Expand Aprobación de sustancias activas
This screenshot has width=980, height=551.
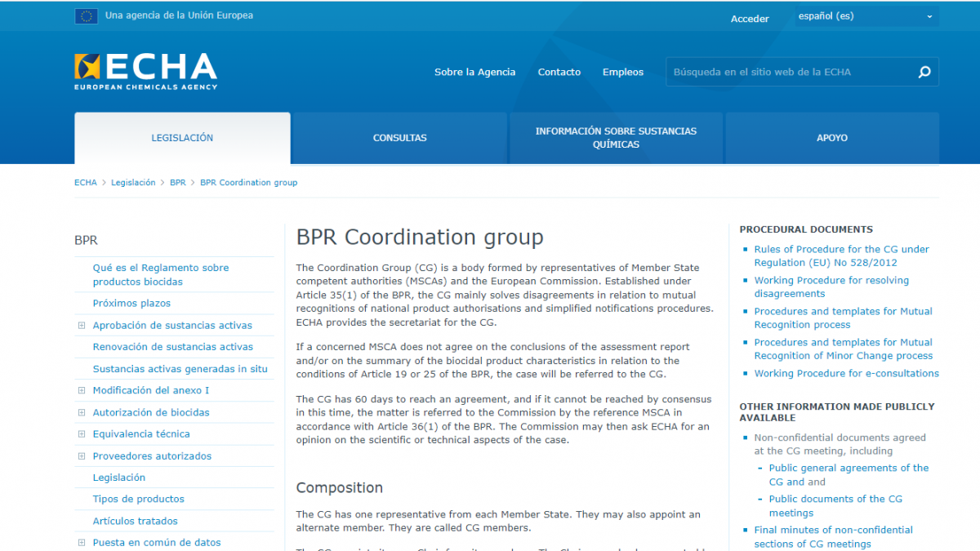point(82,326)
